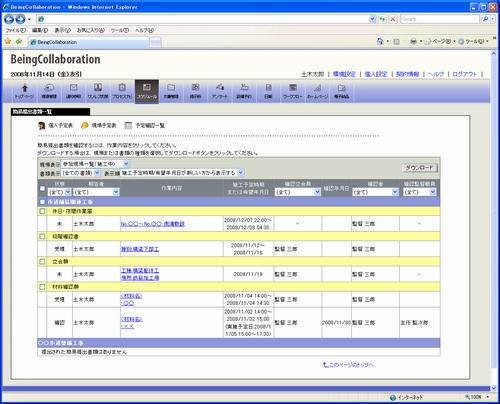Check the 材料確認願 category checkbox
This screenshot has width=500, height=404.
(x=42, y=287)
